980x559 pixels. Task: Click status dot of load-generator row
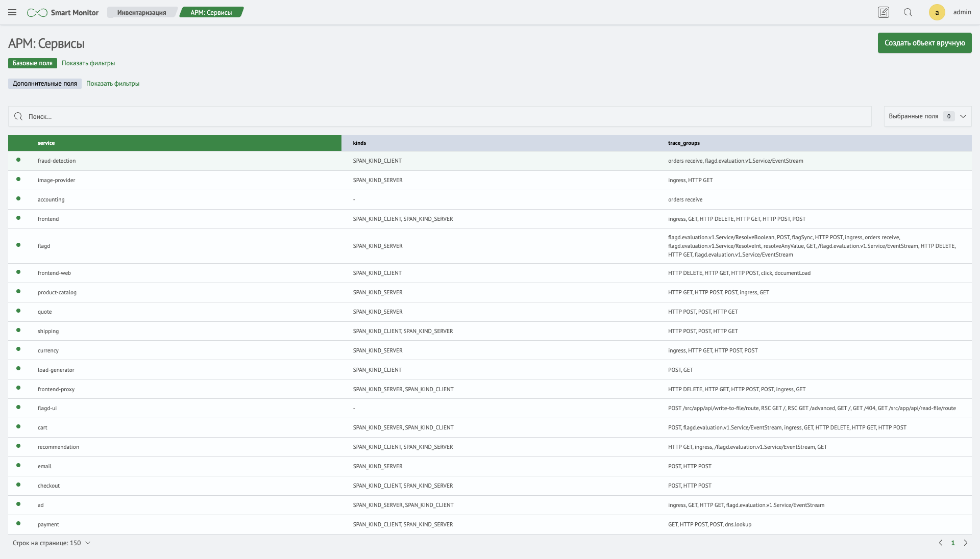click(18, 369)
